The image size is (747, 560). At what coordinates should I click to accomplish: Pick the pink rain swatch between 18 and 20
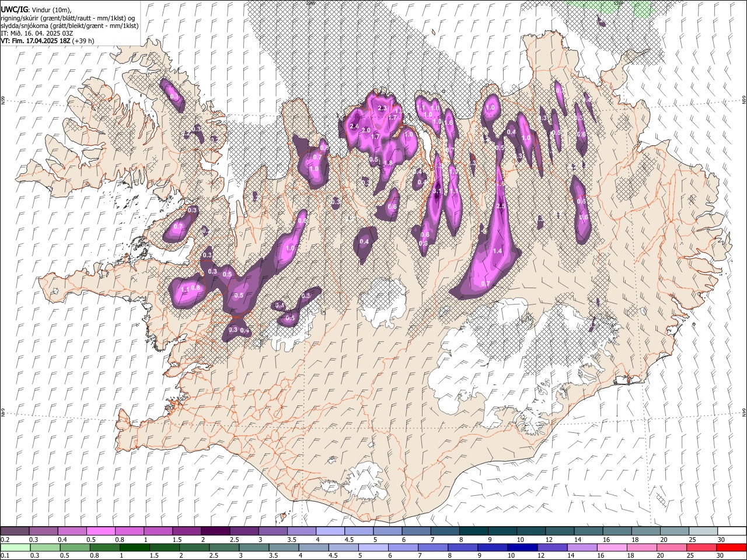[x=641, y=547]
